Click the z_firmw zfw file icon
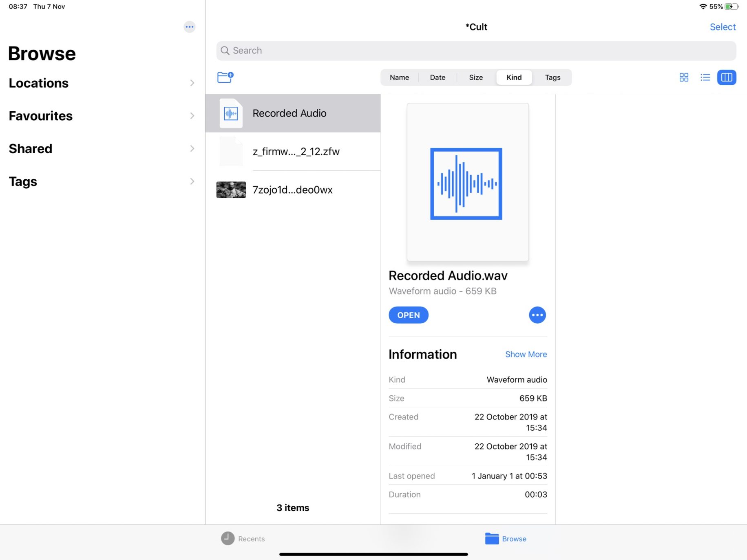This screenshot has height=560, width=747. click(231, 152)
